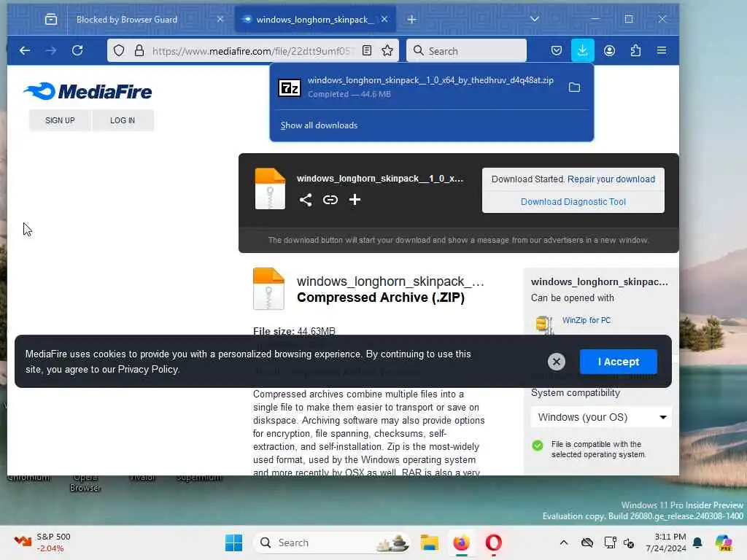This screenshot has width=747, height=560.
Task: Click Show all downloads
Action: (x=319, y=125)
